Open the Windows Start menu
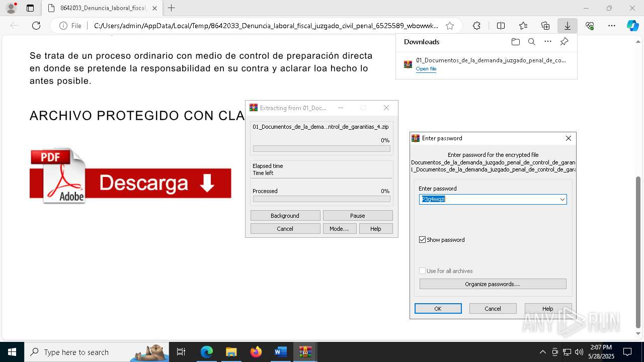644x362 pixels. tap(12, 352)
